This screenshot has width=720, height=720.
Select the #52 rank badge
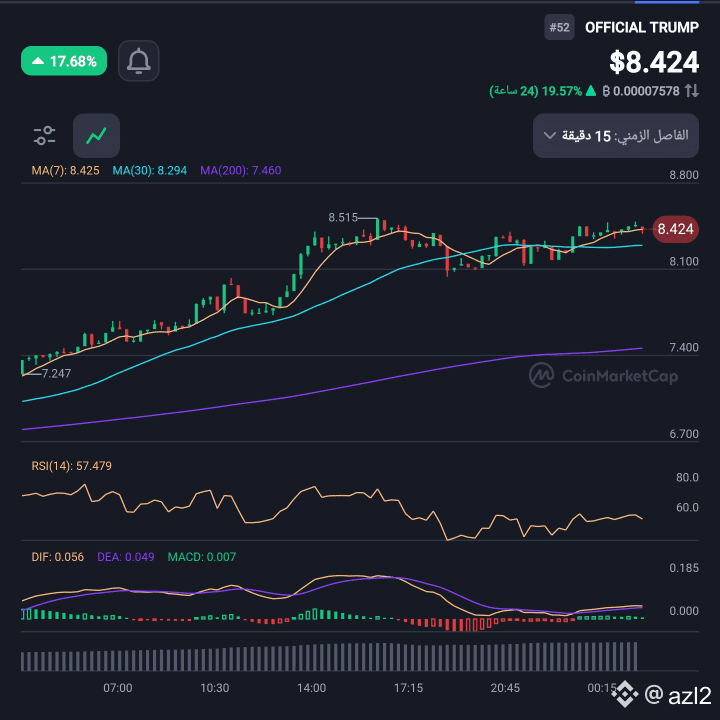point(559,27)
